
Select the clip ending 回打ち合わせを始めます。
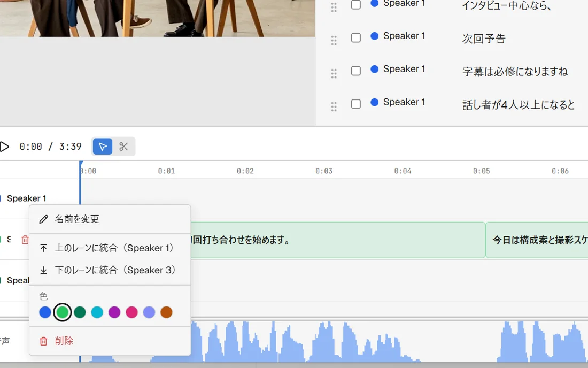(x=337, y=240)
